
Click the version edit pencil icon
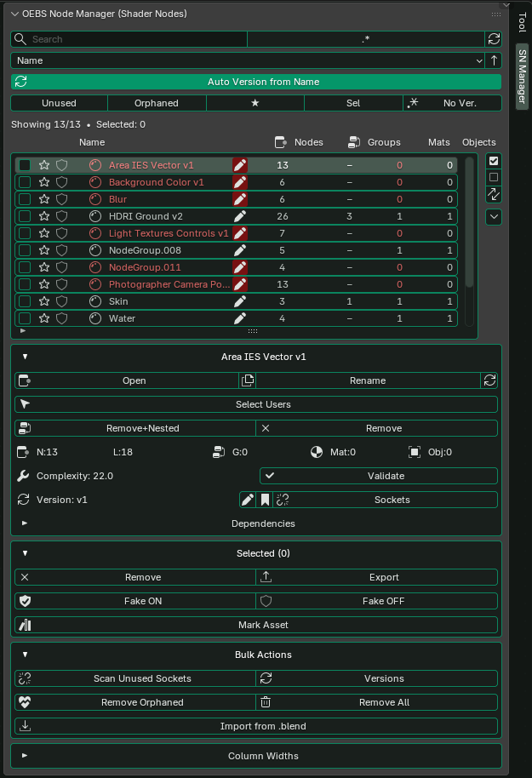click(247, 500)
